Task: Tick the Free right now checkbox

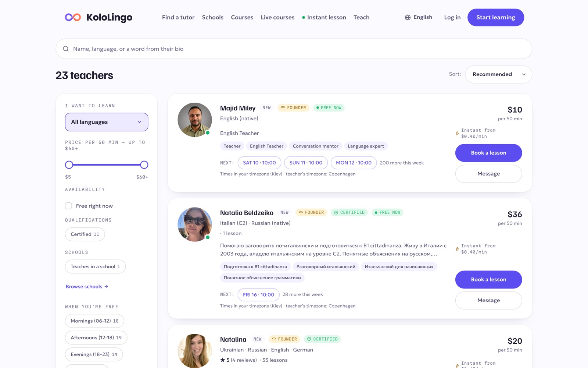Action: pos(68,206)
